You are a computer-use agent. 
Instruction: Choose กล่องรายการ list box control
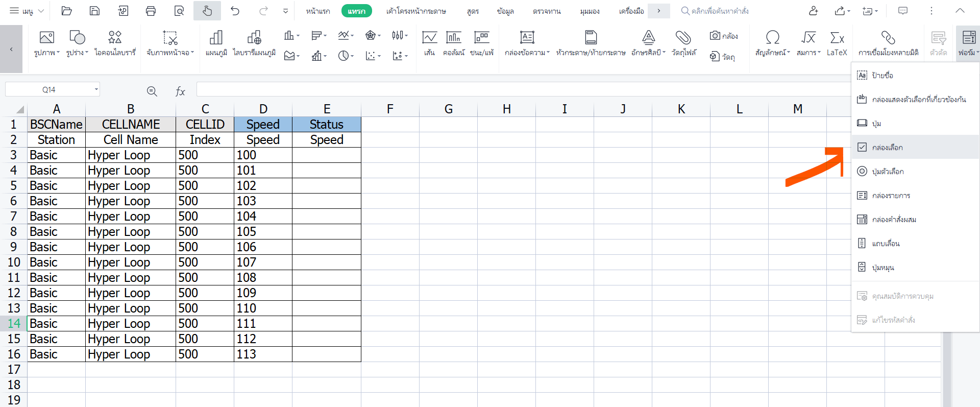click(x=915, y=195)
